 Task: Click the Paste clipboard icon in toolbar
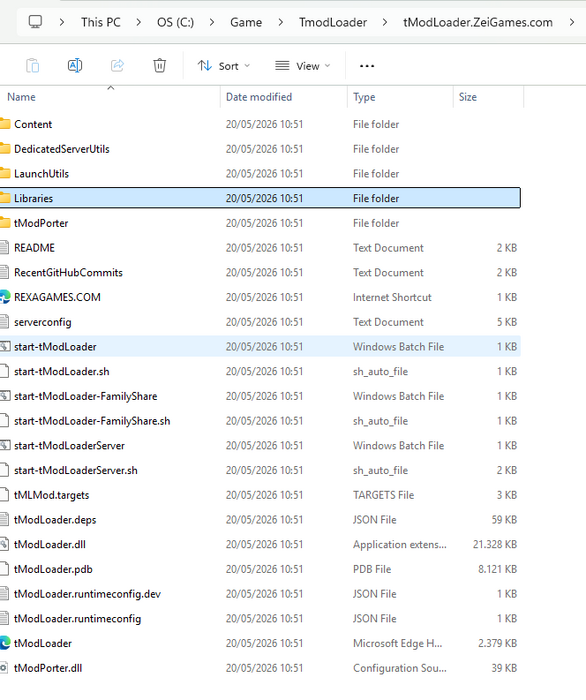coord(33,66)
